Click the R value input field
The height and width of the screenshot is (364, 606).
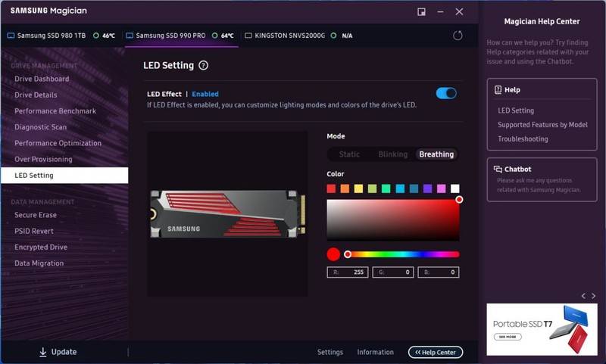click(x=348, y=272)
